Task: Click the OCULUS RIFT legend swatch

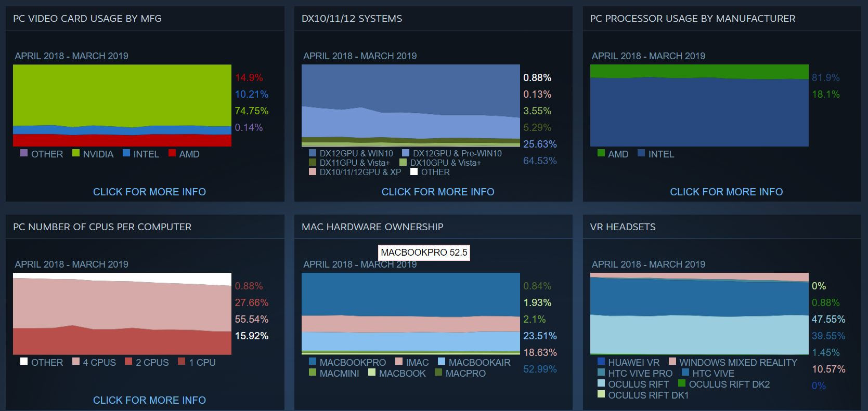Action: 601,383
